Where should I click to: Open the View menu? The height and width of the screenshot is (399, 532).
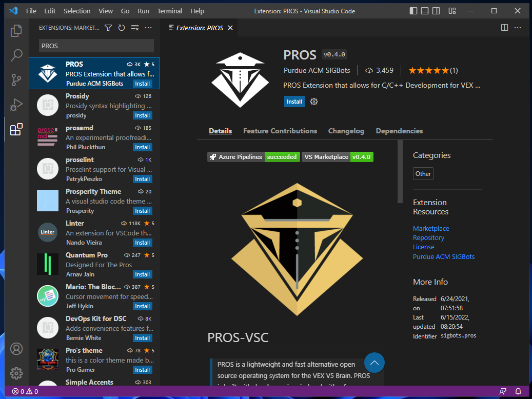(106, 11)
